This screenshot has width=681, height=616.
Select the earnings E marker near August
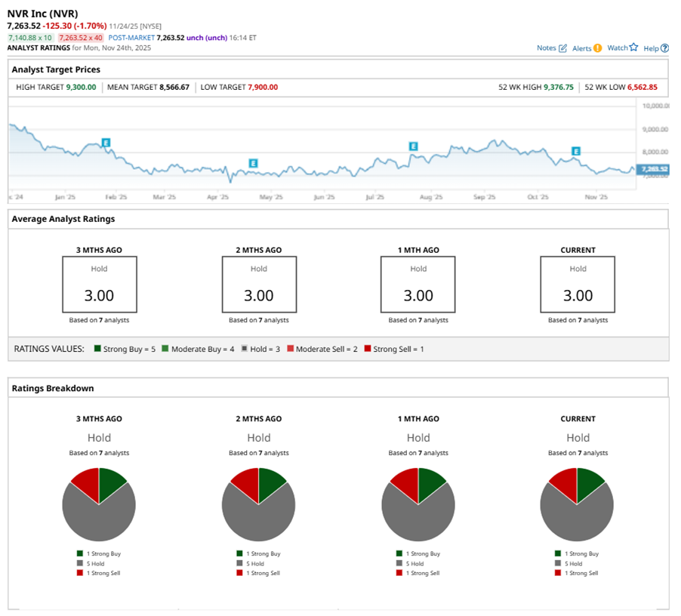coord(413,146)
